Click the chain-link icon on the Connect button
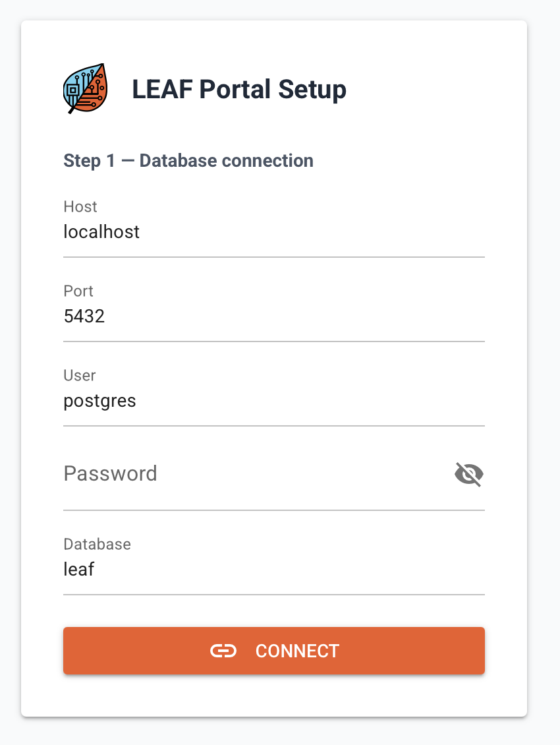560x745 pixels. point(223,651)
